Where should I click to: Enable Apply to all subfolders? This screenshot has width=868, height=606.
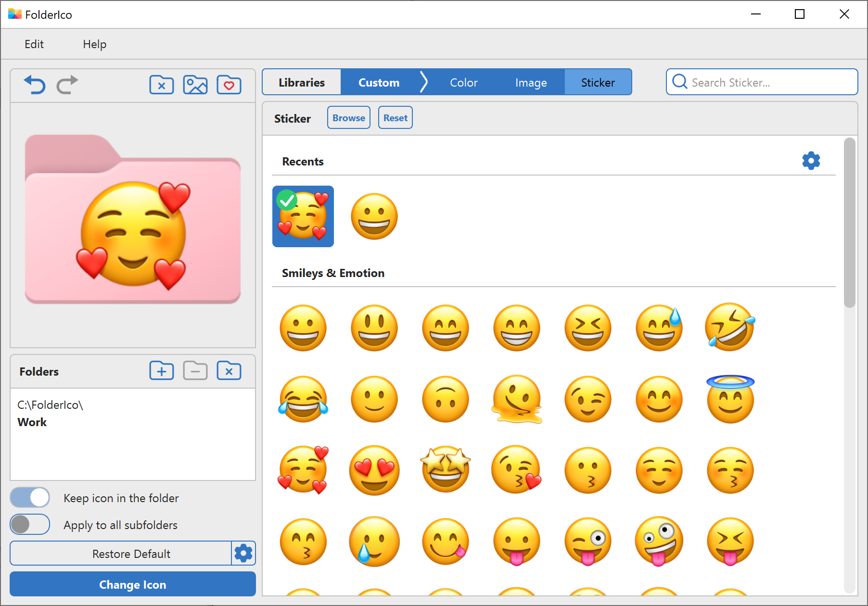pyautogui.click(x=29, y=524)
